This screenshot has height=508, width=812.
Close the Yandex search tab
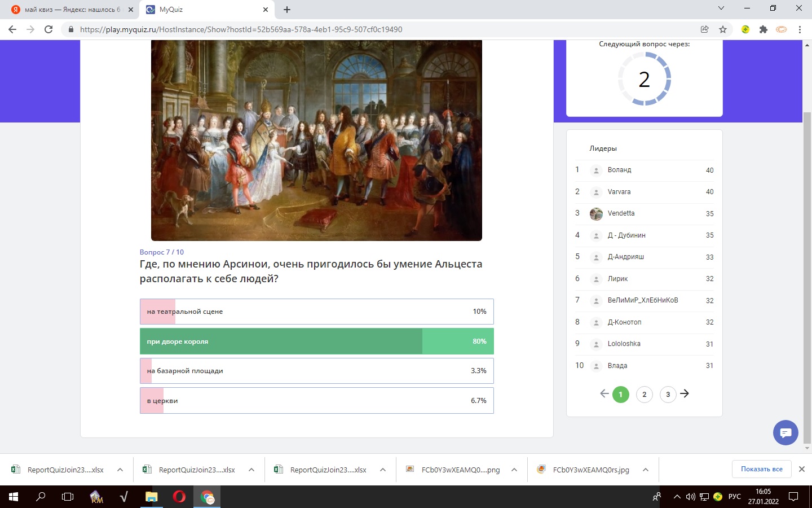click(131, 10)
